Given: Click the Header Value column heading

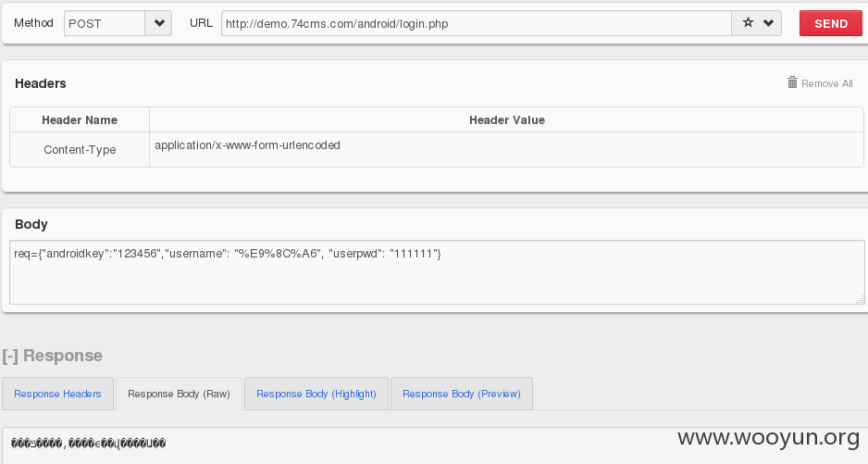Looking at the screenshot, I should (506, 119).
